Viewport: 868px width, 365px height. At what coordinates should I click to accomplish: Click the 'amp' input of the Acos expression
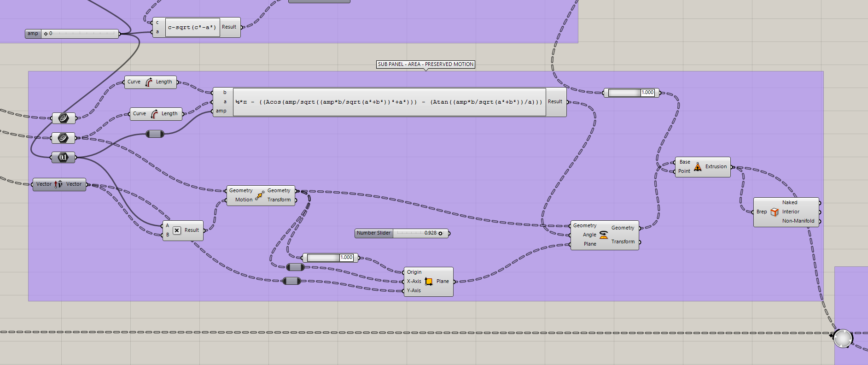[x=221, y=111]
